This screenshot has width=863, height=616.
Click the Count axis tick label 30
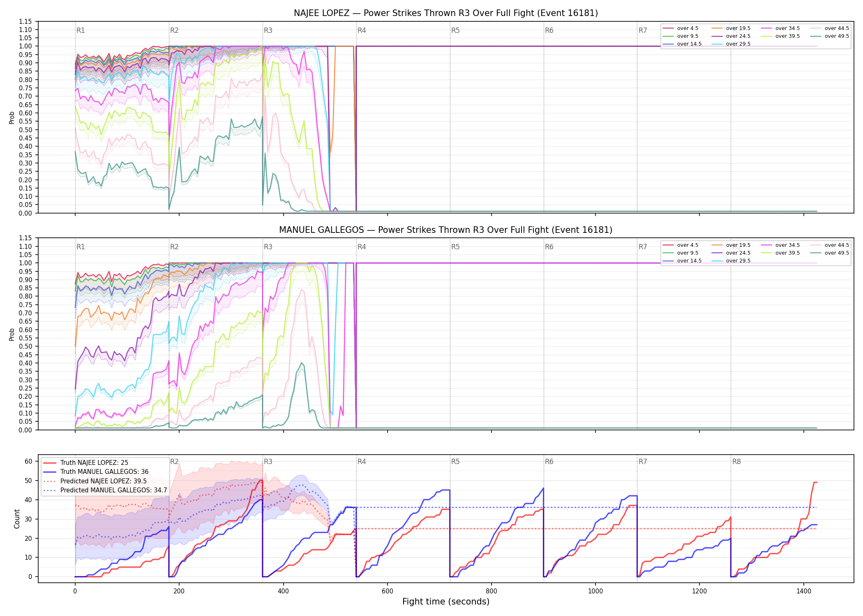(x=28, y=519)
